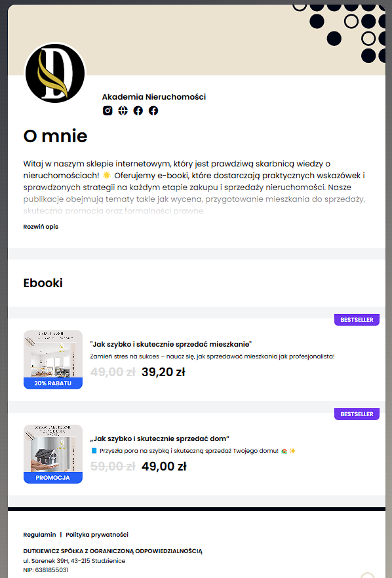
Task: Click the 20% RABATU label
Action: click(x=53, y=383)
